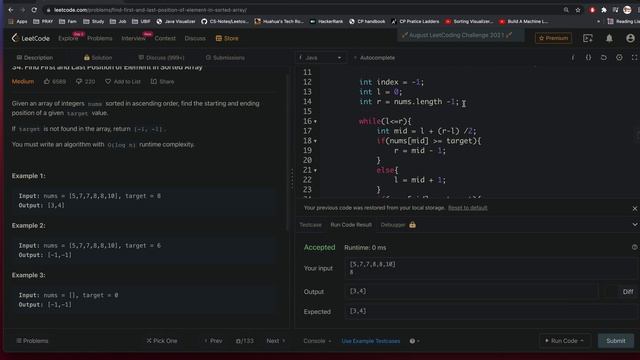Click the Add to List heart
The height and width of the screenshot is (360, 640).
coord(108,82)
